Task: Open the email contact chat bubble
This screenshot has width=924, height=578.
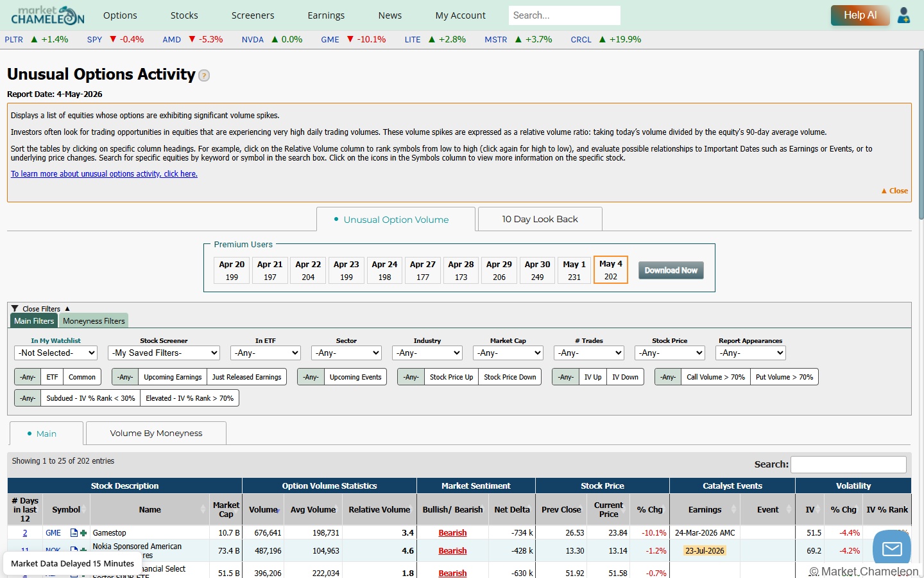Action: pos(892,549)
